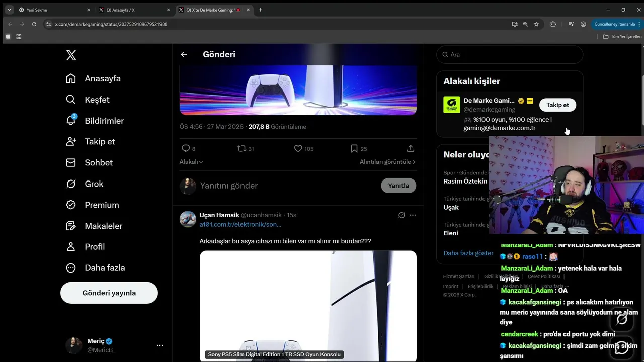This screenshot has height=362, width=644.
Task: Open Makaleler in the sidebar
Action: 94,226
